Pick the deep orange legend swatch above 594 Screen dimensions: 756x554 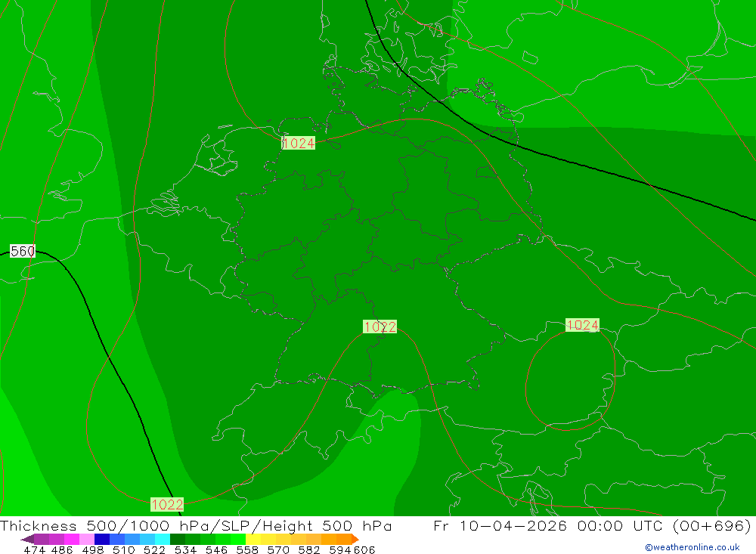point(344,539)
